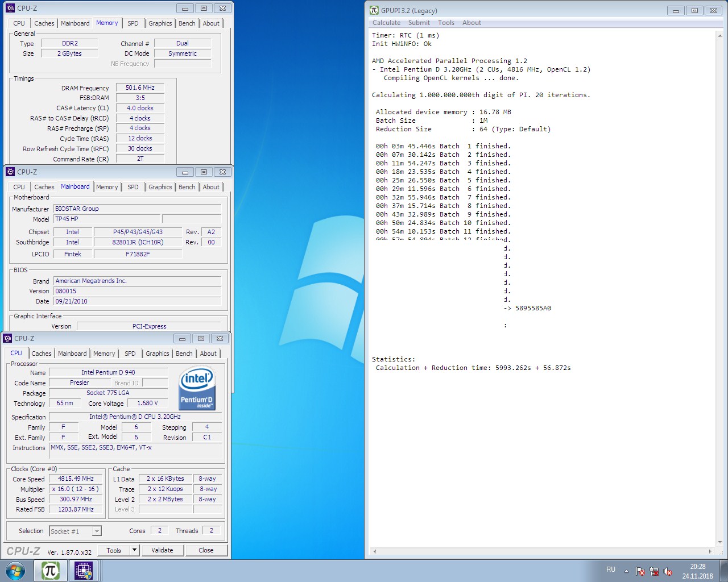Click motherboard model field TP45 HP
The height and width of the screenshot is (582, 728).
pos(107,219)
